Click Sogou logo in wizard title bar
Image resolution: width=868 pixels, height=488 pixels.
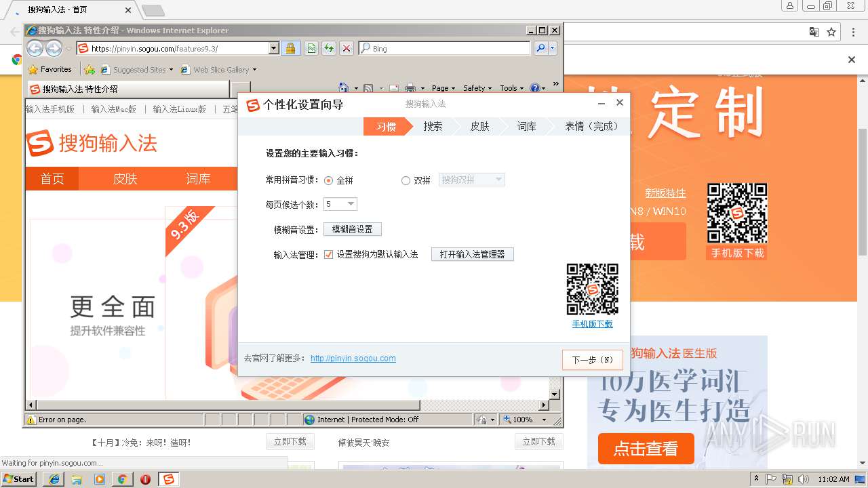[x=253, y=105]
